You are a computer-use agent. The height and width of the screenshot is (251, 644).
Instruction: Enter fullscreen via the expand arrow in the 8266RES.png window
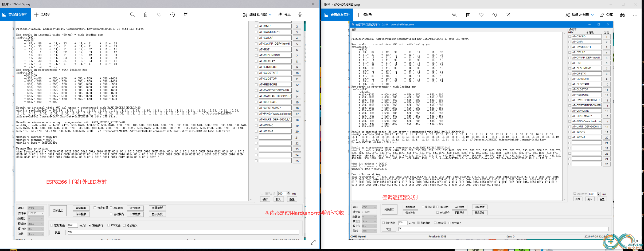tap(313, 242)
